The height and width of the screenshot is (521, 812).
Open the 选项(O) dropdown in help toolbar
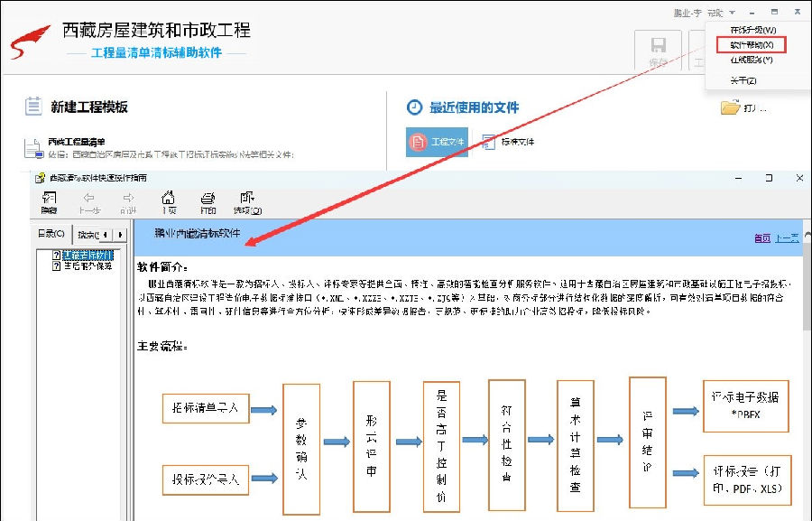pyautogui.click(x=248, y=200)
